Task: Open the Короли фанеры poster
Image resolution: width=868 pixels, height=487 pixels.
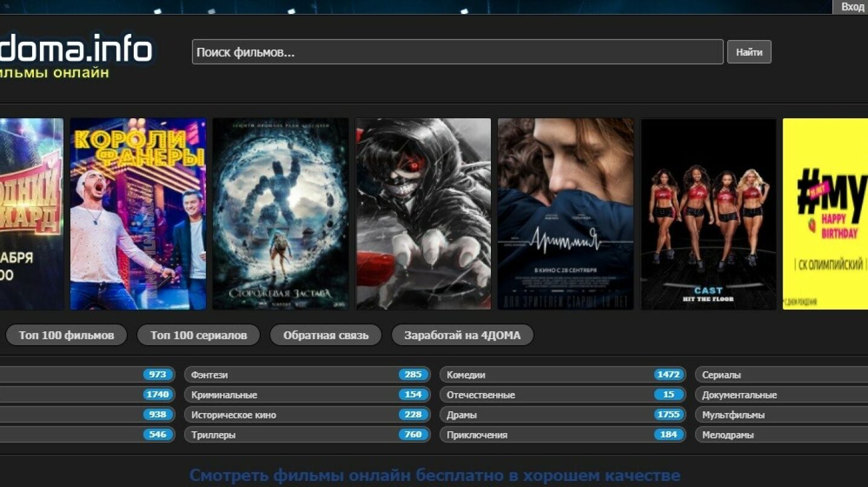Action: point(138,214)
